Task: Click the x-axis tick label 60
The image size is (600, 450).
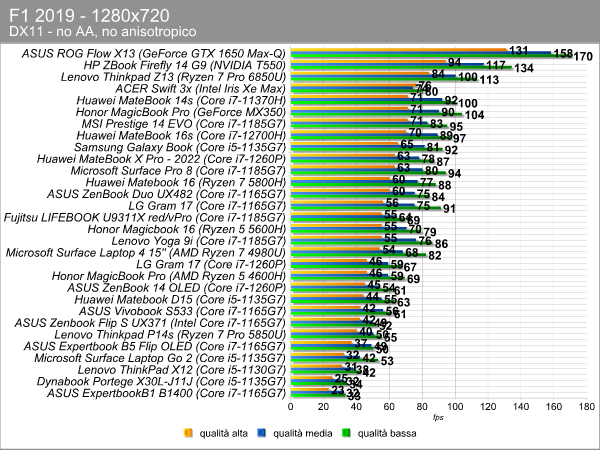Action: point(389,407)
